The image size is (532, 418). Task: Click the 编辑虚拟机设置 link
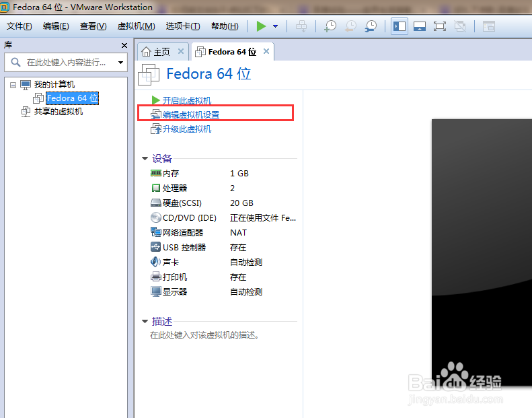click(x=191, y=115)
